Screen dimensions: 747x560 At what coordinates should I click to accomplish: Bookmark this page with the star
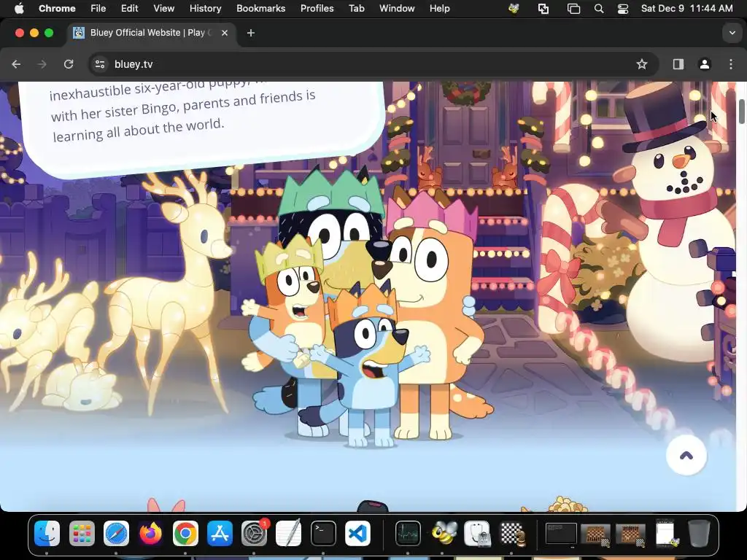pyautogui.click(x=642, y=64)
